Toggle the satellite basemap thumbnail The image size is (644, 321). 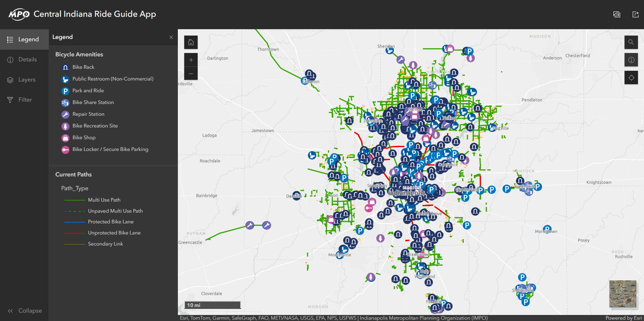click(623, 294)
